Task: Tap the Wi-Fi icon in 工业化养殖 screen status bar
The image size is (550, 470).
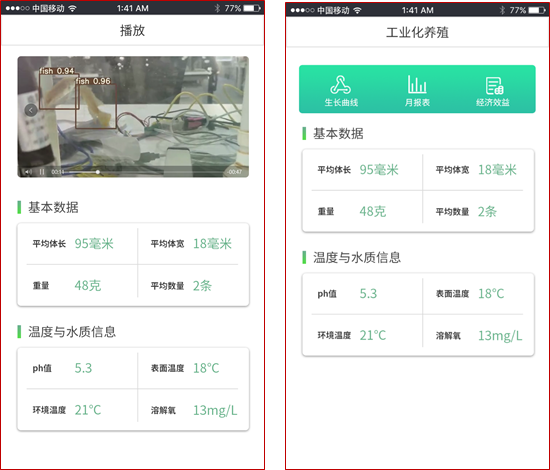Action: [357, 10]
